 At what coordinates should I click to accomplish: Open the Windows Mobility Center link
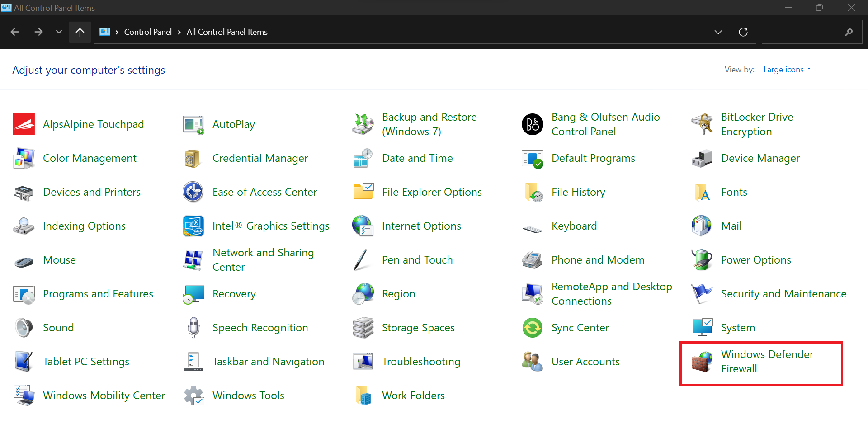tap(104, 396)
